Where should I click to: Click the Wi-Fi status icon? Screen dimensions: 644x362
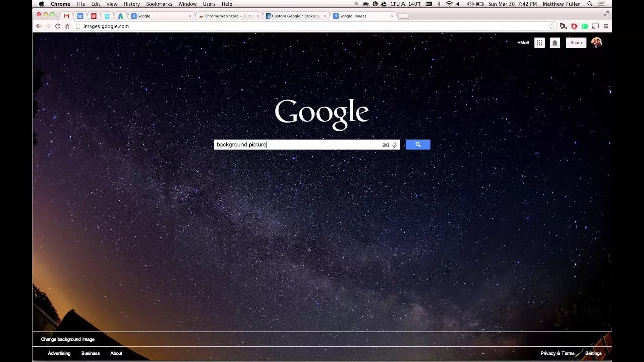[x=449, y=4]
